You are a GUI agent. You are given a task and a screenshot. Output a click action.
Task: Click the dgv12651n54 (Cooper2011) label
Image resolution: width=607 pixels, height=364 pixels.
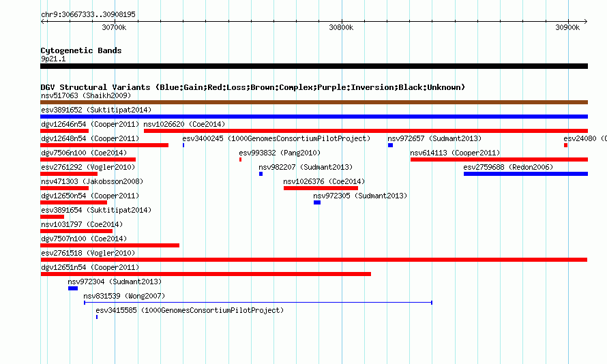coord(90,267)
